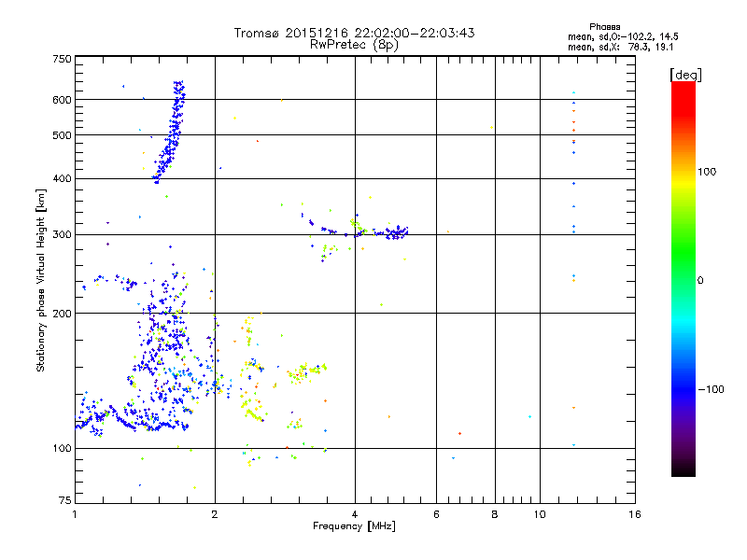The height and width of the screenshot is (560, 747).
Task: Click the x-axis label '8'
Action: 495,514
